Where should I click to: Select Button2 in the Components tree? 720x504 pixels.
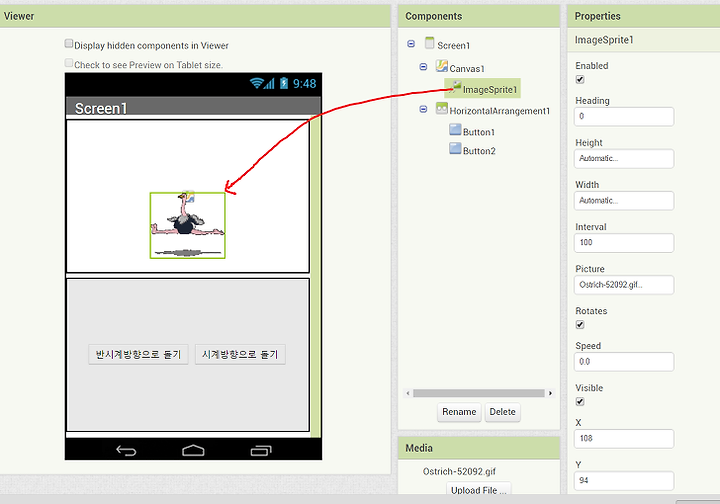coord(479,151)
